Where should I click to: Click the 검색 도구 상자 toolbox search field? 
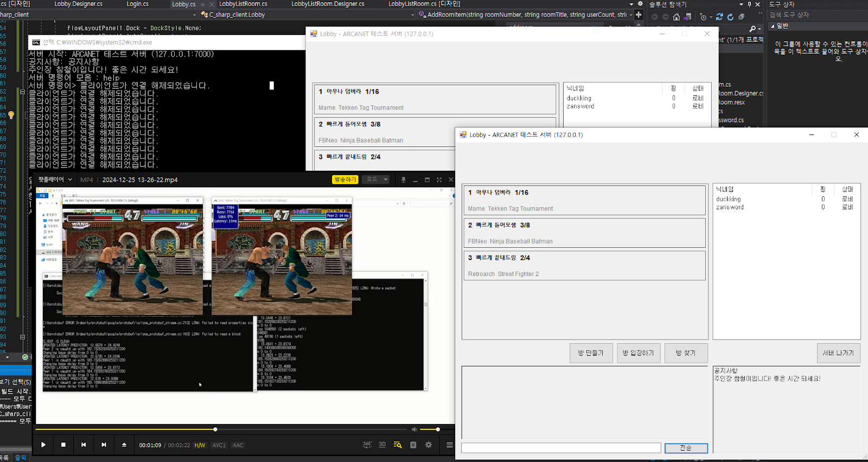(x=818, y=15)
